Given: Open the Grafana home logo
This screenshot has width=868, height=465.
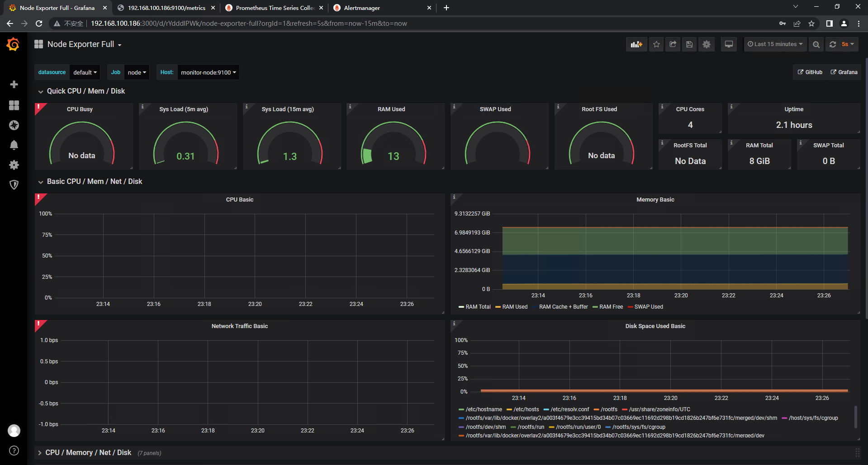Looking at the screenshot, I should tap(13, 44).
